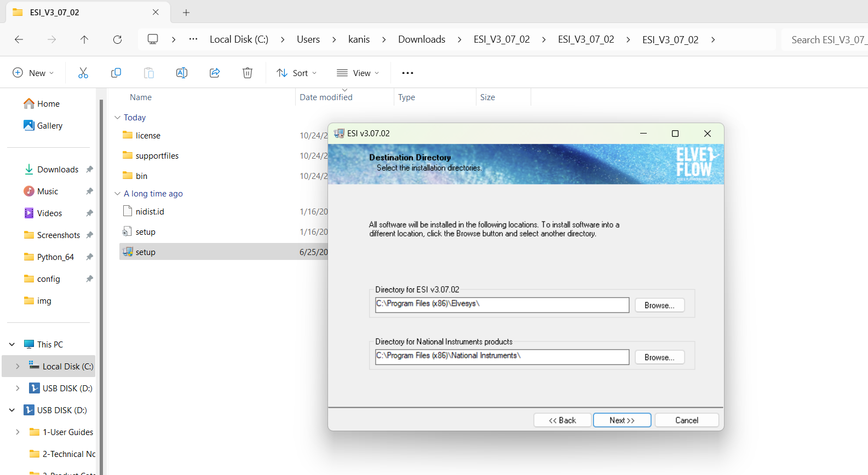Expand Local Disk (C:) in sidebar
868x475 pixels.
pyautogui.click(x=18, y=366)
